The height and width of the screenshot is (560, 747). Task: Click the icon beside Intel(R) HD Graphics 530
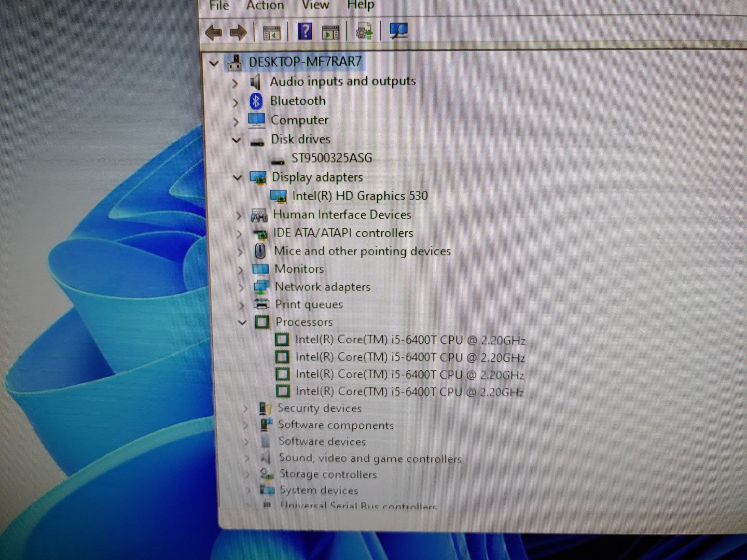279,196
